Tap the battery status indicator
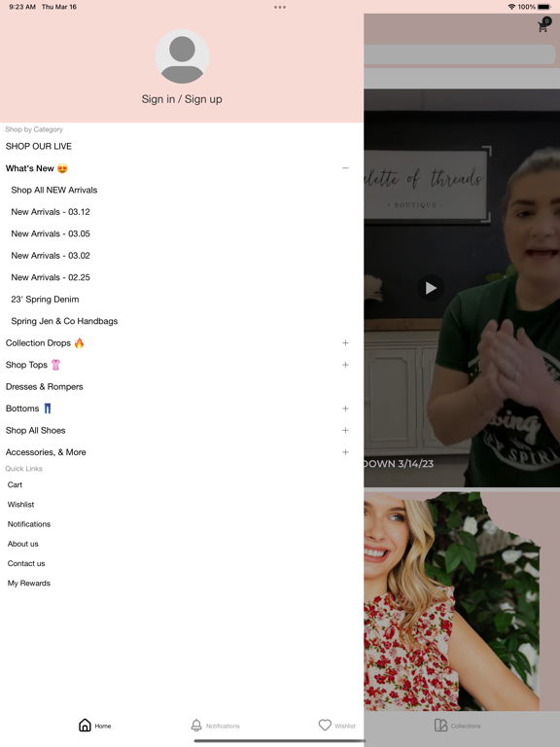The height and width of the screenshot is (747, 560). (544, 7)
